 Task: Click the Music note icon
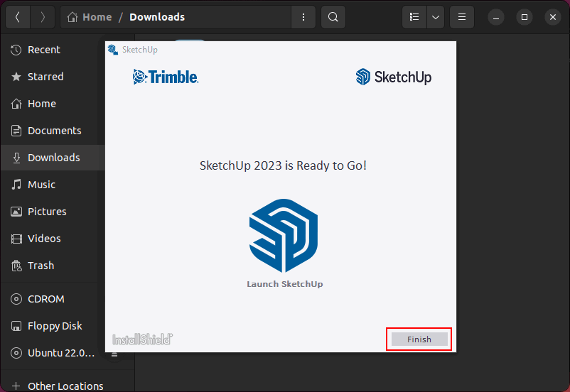[16, 185]
